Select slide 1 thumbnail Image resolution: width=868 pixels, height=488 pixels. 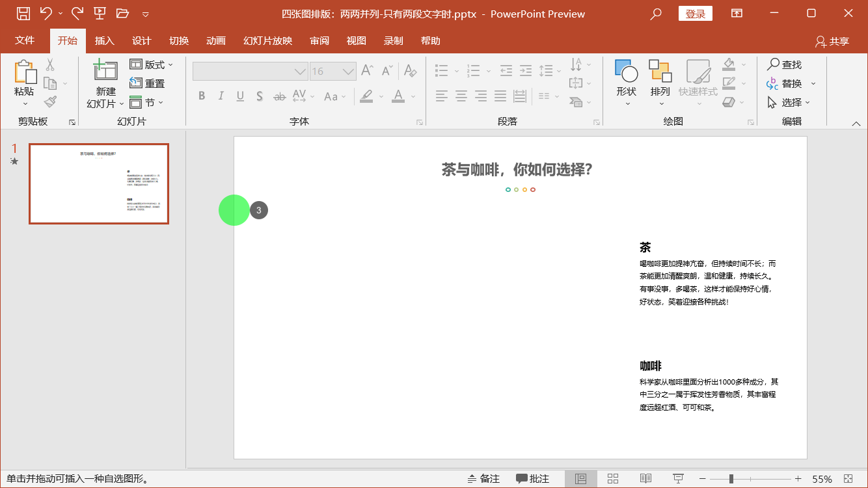pos(99,183)
